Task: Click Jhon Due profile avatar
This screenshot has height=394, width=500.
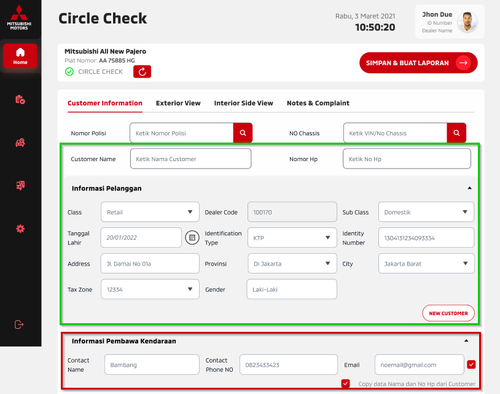Action: (x=467, y=22)
